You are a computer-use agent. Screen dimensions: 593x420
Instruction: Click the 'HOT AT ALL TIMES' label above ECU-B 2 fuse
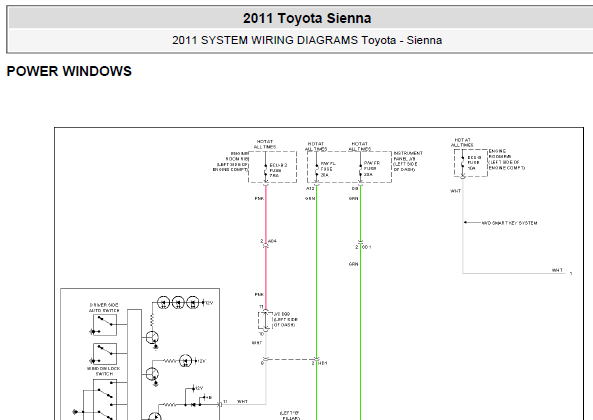pyautogui.click(x=265, y=144)
